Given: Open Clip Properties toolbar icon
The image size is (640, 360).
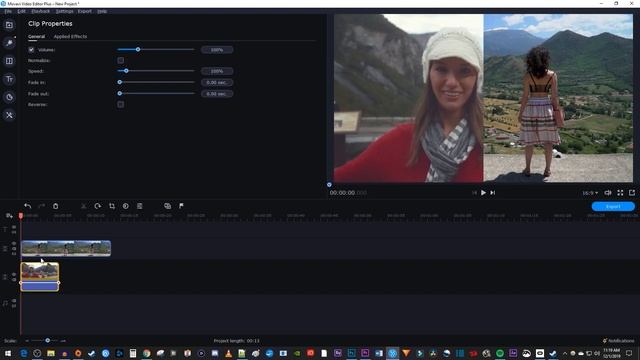Looking at the screenshot, I should click(140, 206).
